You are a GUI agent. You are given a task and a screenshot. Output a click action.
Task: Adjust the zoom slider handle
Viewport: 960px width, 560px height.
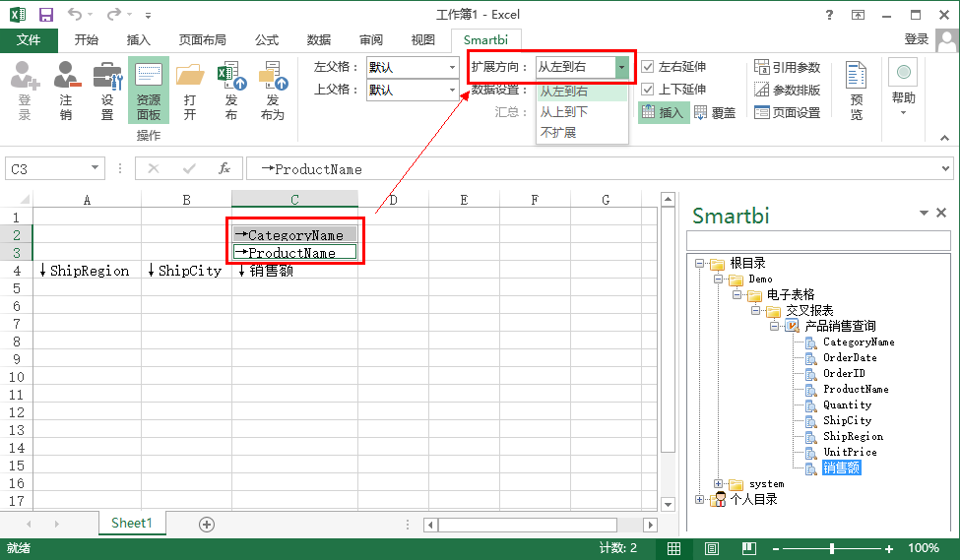pos(832,549)
